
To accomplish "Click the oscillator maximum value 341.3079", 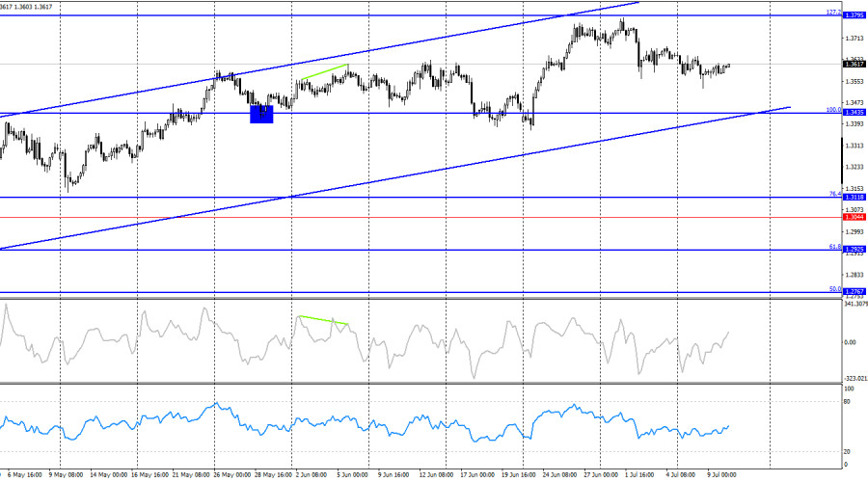I will (x=855, y=304).
